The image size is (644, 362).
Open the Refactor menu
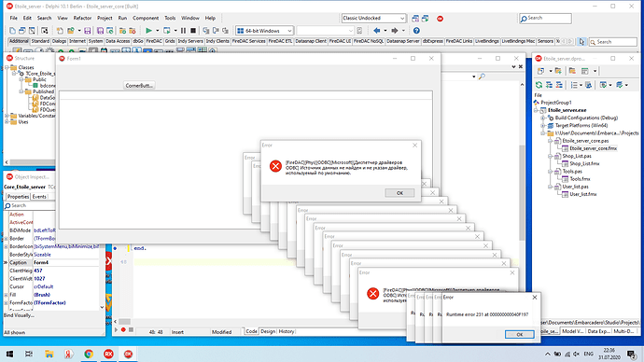pyautogui.click(x=82, y=18)
